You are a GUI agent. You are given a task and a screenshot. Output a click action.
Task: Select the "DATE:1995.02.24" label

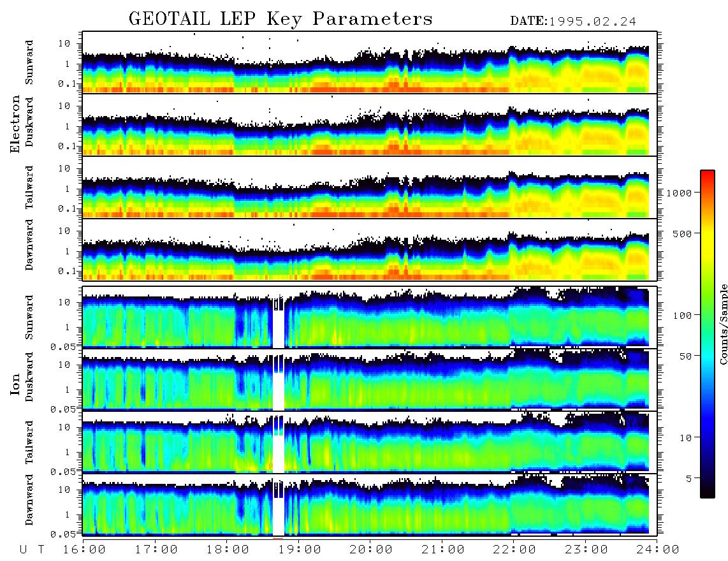tap(573, 22)
